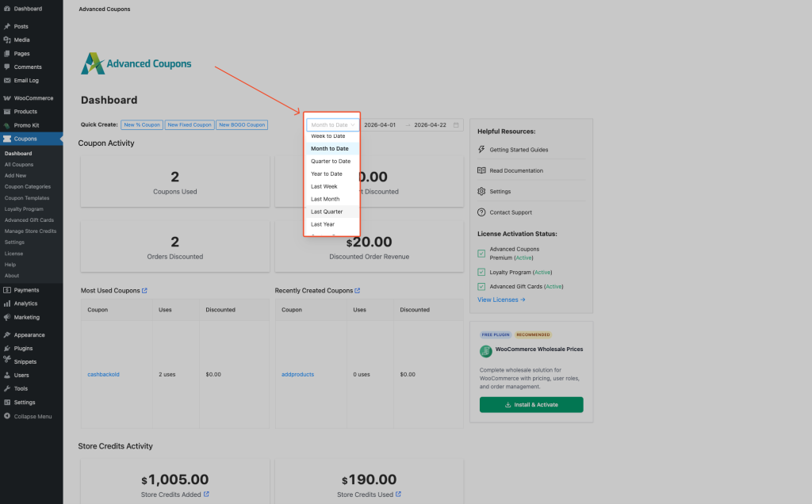Open Loyalty Program submenu item
The width and height of the screenshot is (812, 504).
(24, 209)
